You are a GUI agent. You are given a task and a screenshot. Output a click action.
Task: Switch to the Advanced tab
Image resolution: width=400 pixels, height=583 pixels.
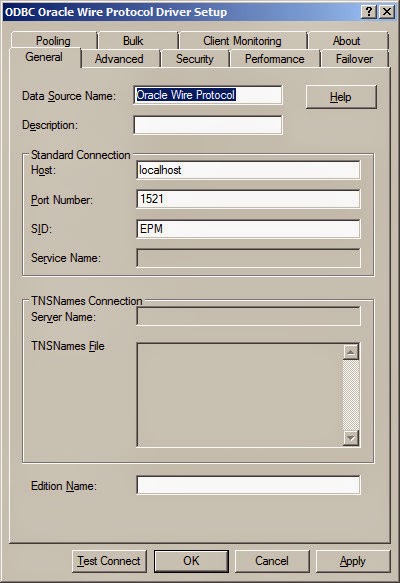tap(120, 59)
